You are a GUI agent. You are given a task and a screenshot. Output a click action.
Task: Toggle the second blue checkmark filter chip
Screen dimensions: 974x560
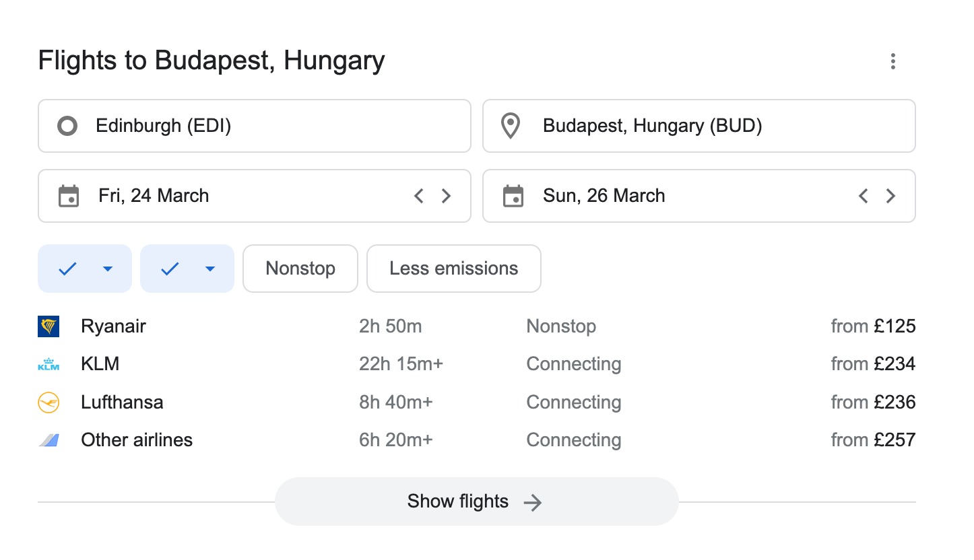[170, 269]
